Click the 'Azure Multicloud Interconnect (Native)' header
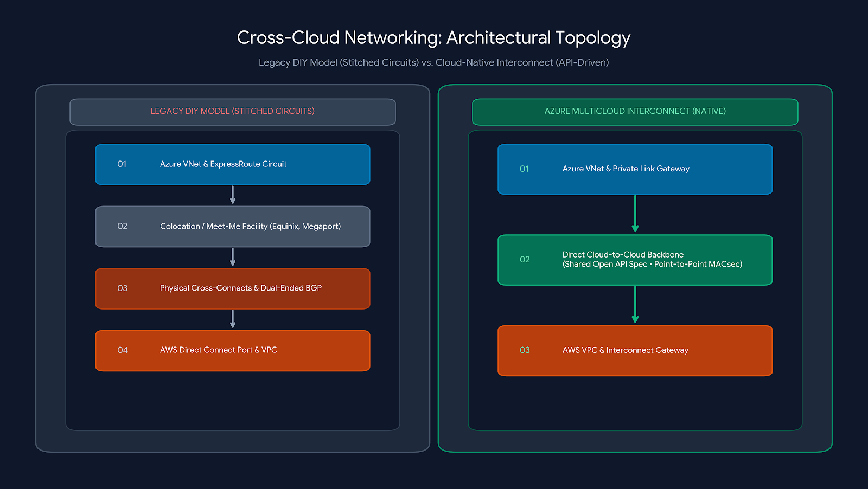868x489 pixels. (x=635, y=112)
